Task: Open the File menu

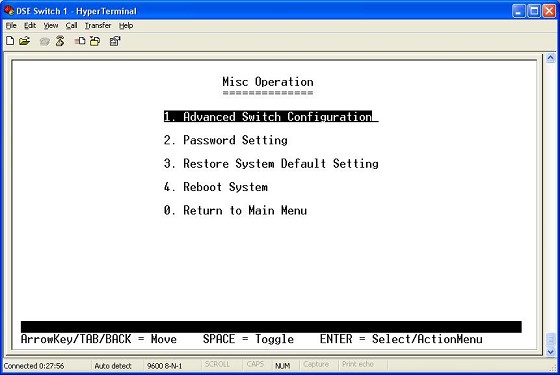Action: point(11,26)
